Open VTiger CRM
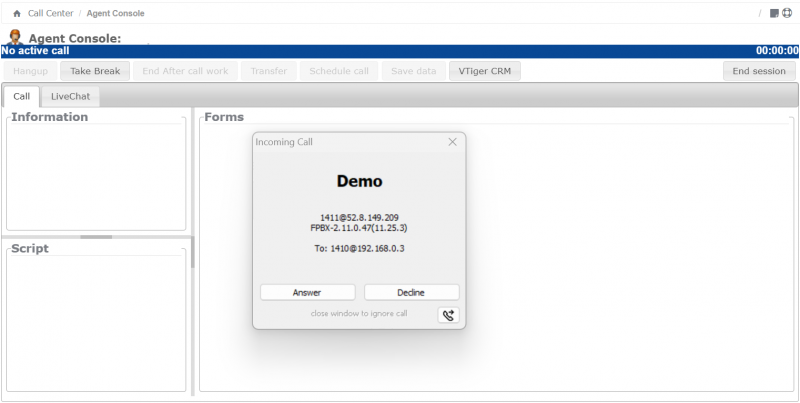Viewport: 800px width, 403px height. [x=484, y=72]
